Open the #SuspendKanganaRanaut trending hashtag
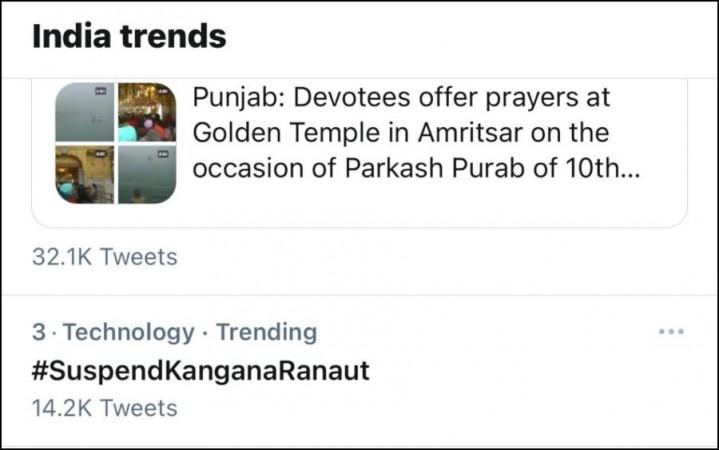Image resolution: width=719 pixels, height=450 pixels. point(200,371)
